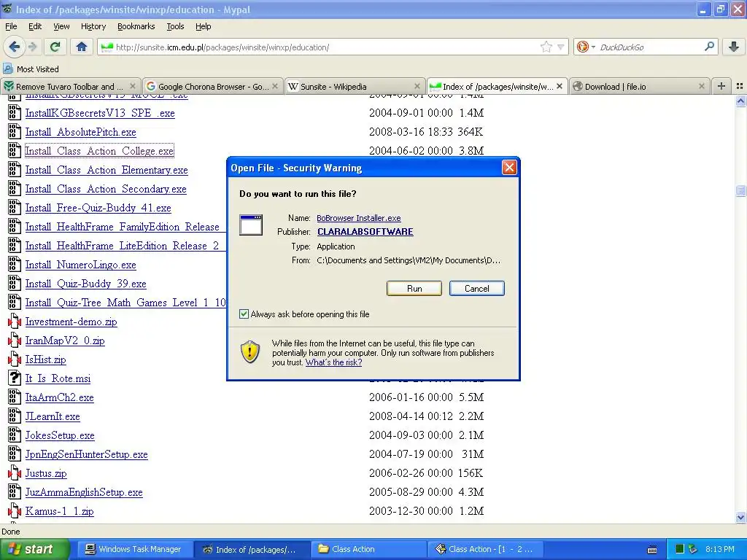This screenshot has height=560, width=747.
Task: Open the File menu
Action: coord(11,26)
